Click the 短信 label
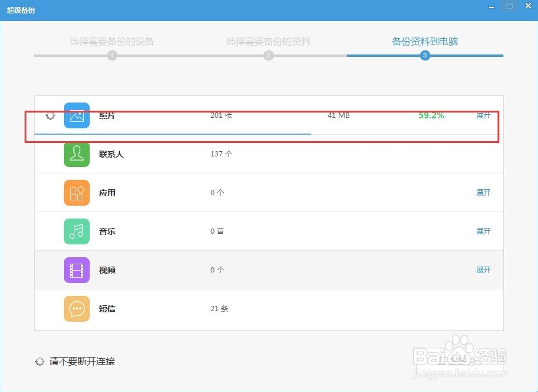This screenshot has height=392, width=538. [107, 309]
